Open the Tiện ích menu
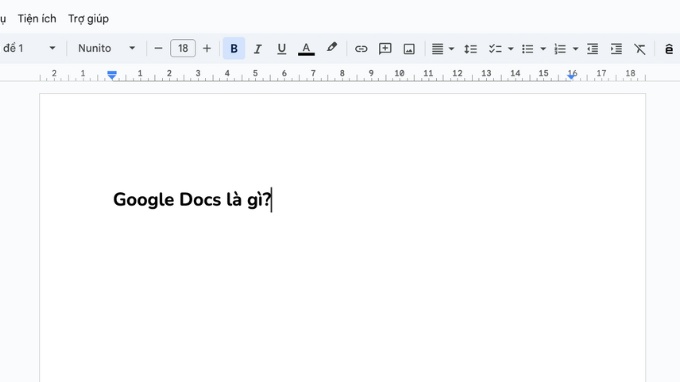 (37, 19)
